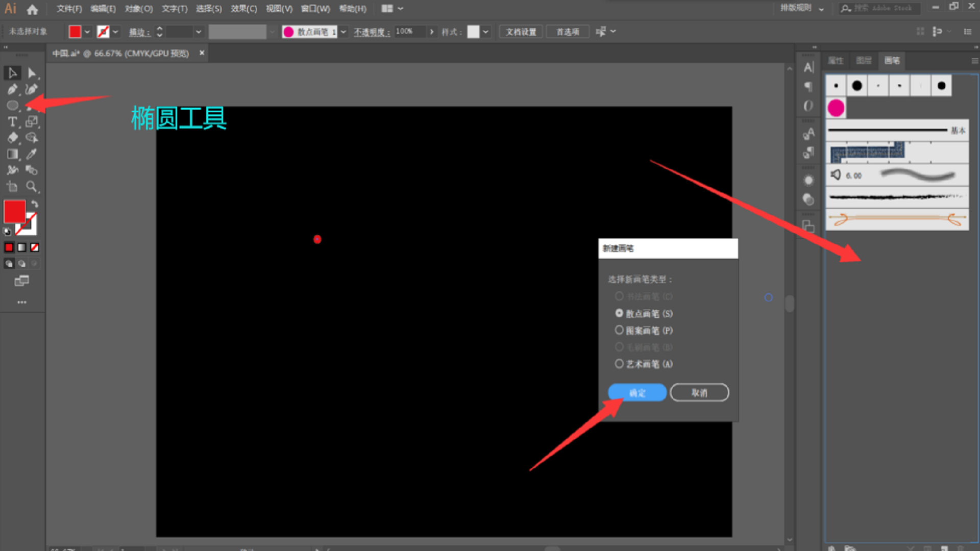
Task: Select the magenta scatter brush thumbnail
Action: pos(836,108)
